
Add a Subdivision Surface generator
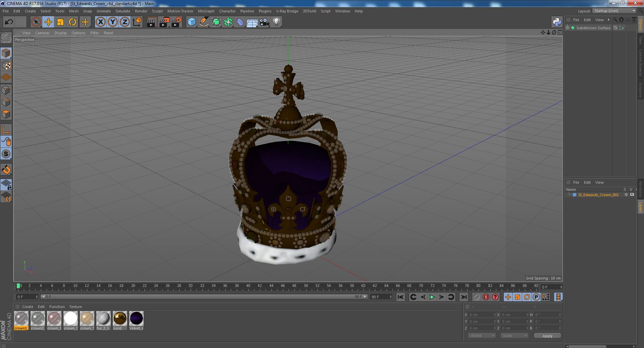tap(216, 22)
